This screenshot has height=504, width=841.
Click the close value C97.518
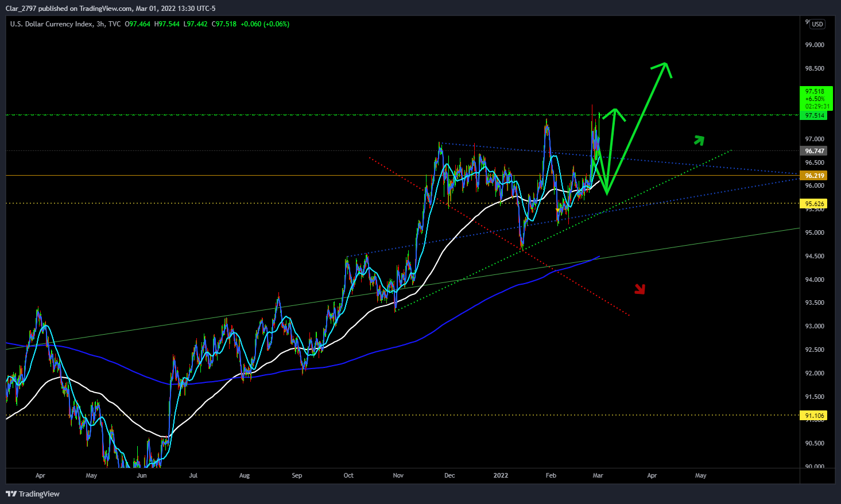[x=224, y=24]
